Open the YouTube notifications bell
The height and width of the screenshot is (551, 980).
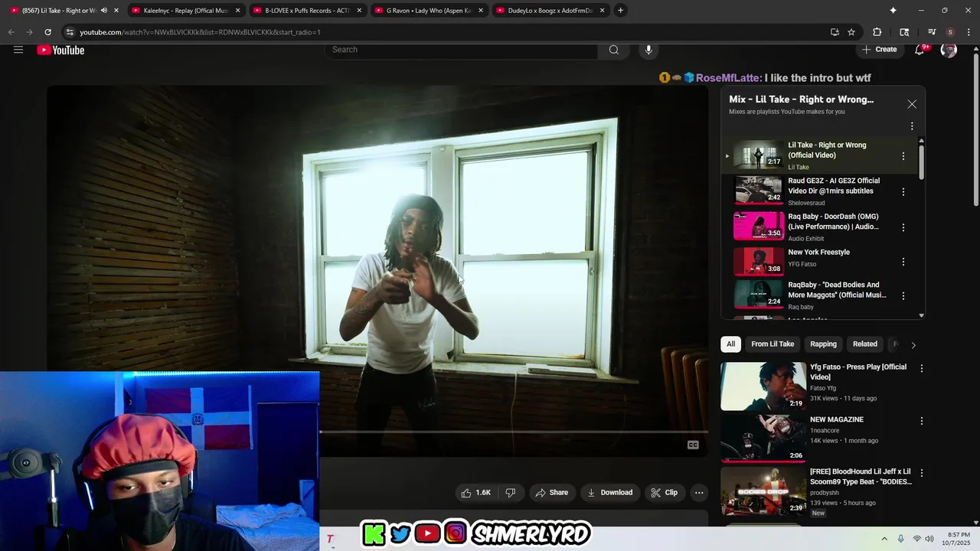point(920,50)
